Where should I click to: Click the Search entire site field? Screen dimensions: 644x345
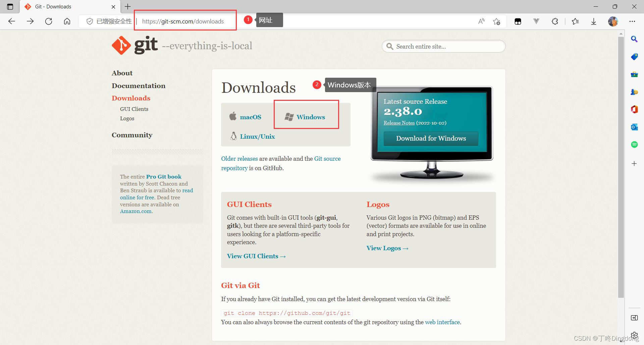pos(443,46)
